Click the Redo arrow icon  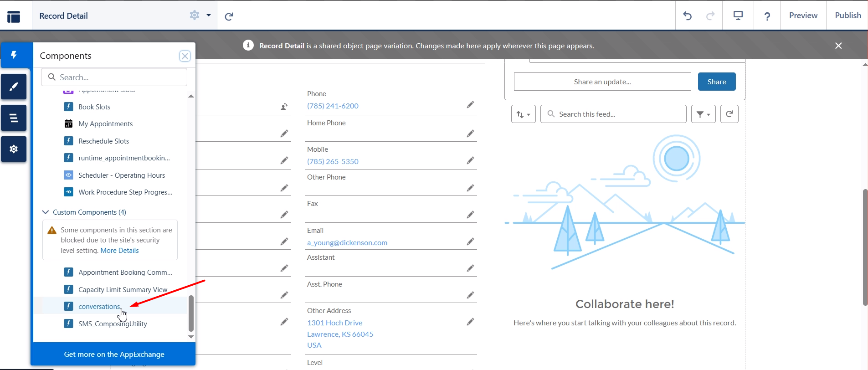(710, 16)
